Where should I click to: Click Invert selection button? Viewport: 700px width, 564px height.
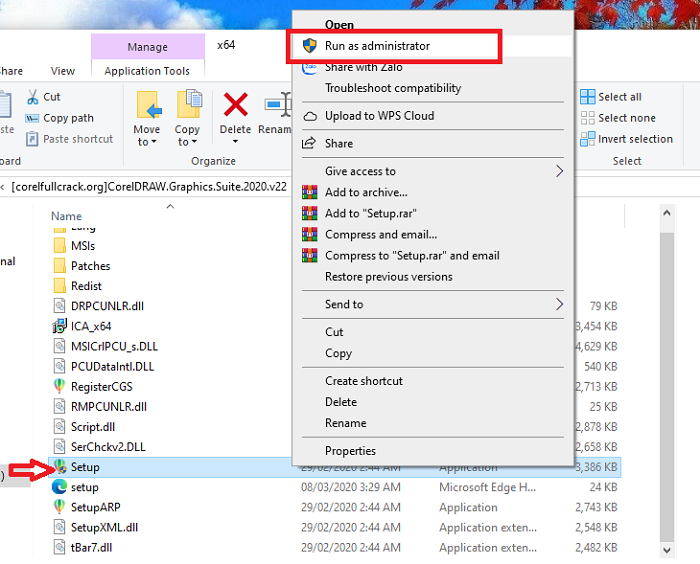tap(635, 139)
